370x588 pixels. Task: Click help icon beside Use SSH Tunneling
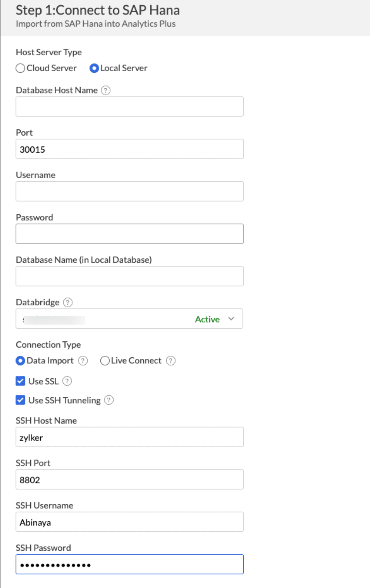[109, 401]
